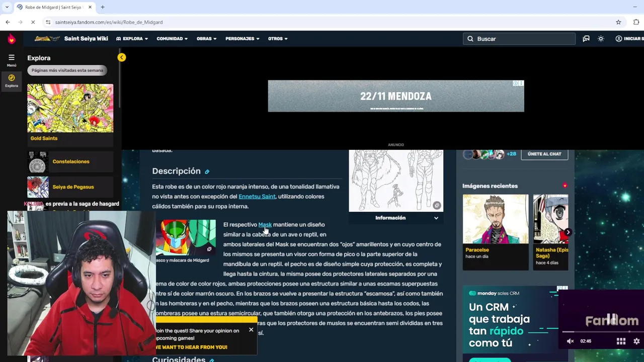The height and width of the screenshot is (362, 644).
Task: Expand the OTROS menu
Action: [x=278, y=39]
